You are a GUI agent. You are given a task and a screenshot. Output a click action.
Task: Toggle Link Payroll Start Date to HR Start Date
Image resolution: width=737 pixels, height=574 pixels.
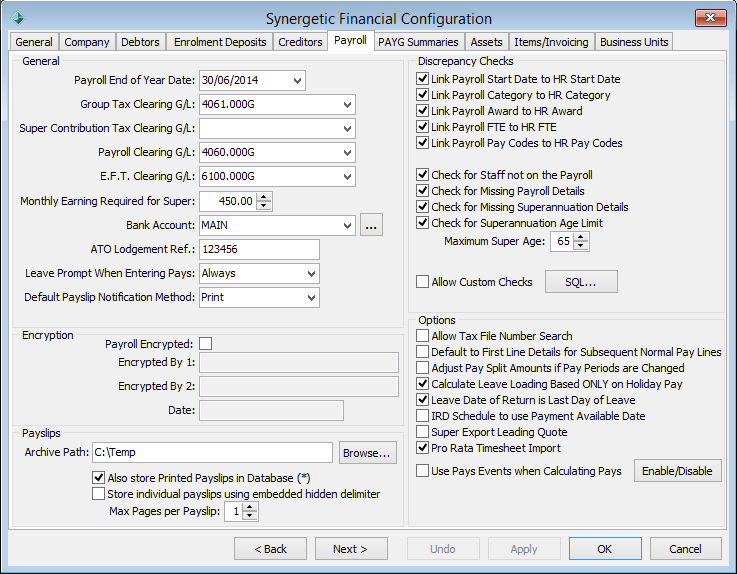tap(423, 79)
